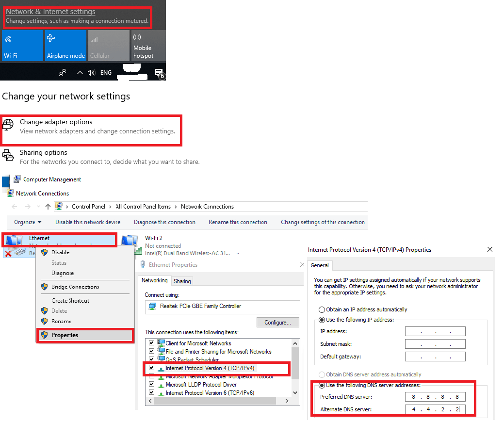Go back in Network Connections explorer
The width and height of the screenshot is (504, 422).
(x=15, y=207)
